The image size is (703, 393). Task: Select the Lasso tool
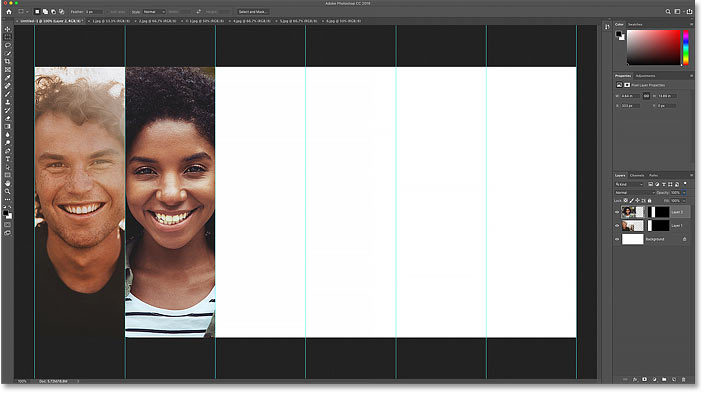coord(8,45)
